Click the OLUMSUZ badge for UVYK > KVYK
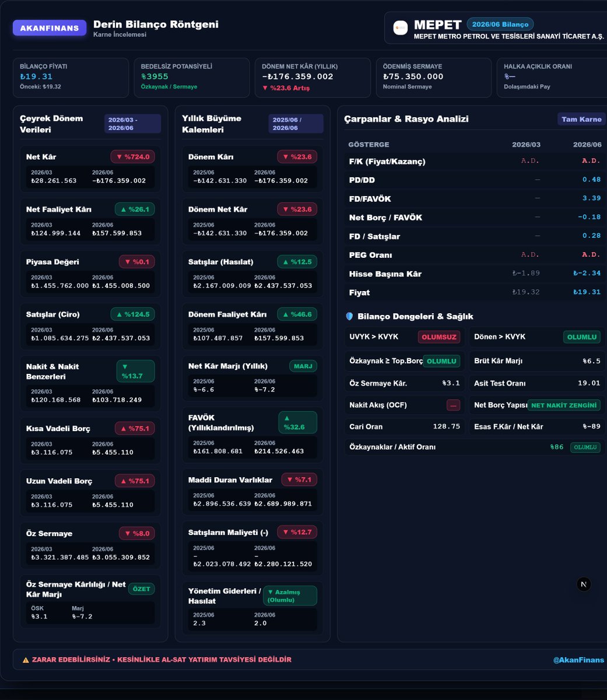This screenshot has width=607, height=700. click(x=438, y=337)
